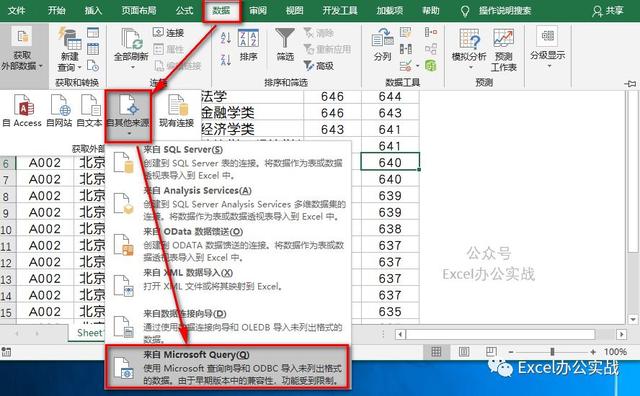Switch to the 开发工具 tab
Screen dimensions: 640x396
[x=340, y=10]
